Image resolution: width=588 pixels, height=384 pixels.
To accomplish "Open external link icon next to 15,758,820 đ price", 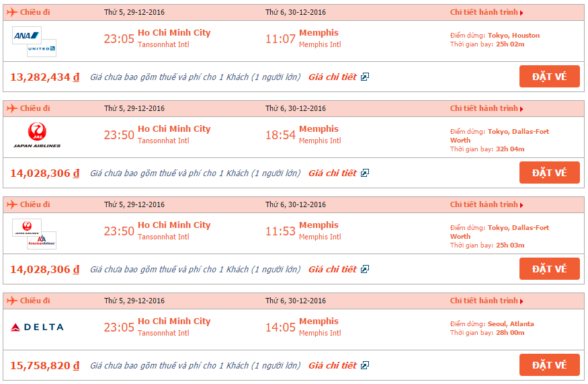I will tap(365, 365).
